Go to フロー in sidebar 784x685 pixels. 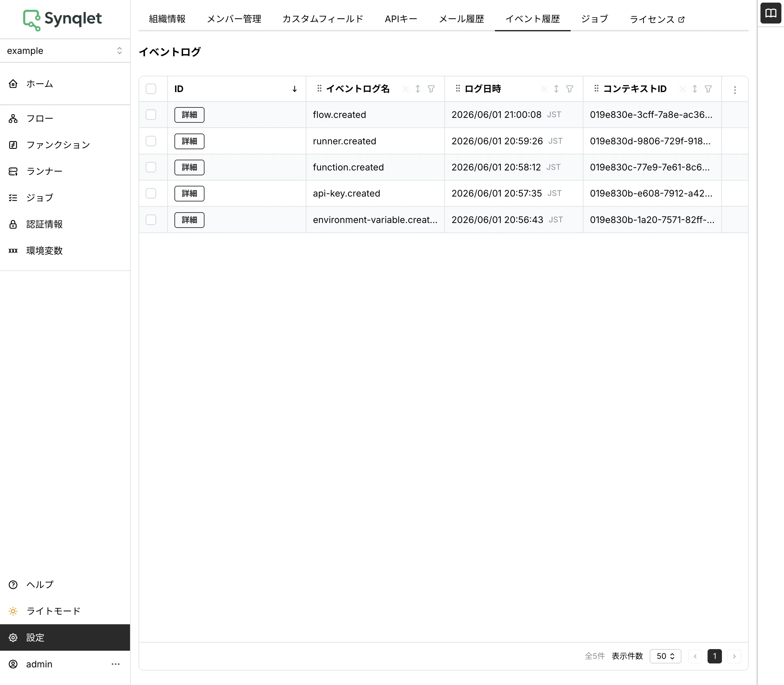(x=65, y=119)
